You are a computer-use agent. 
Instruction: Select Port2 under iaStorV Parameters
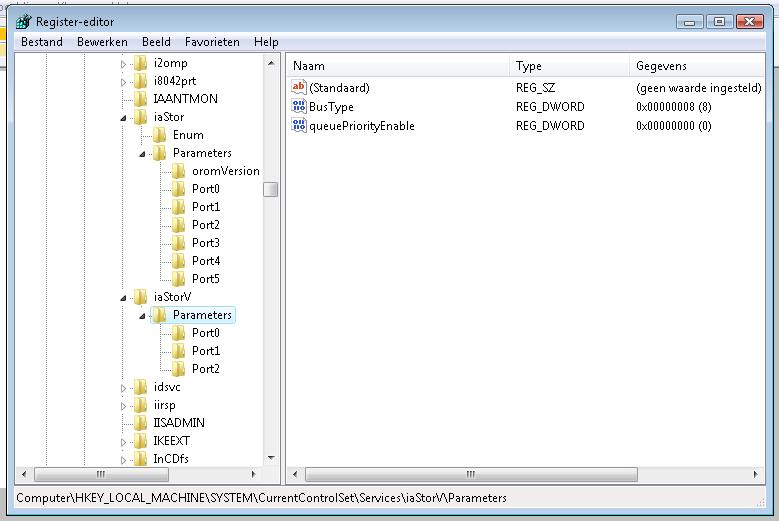coord(205,369)
